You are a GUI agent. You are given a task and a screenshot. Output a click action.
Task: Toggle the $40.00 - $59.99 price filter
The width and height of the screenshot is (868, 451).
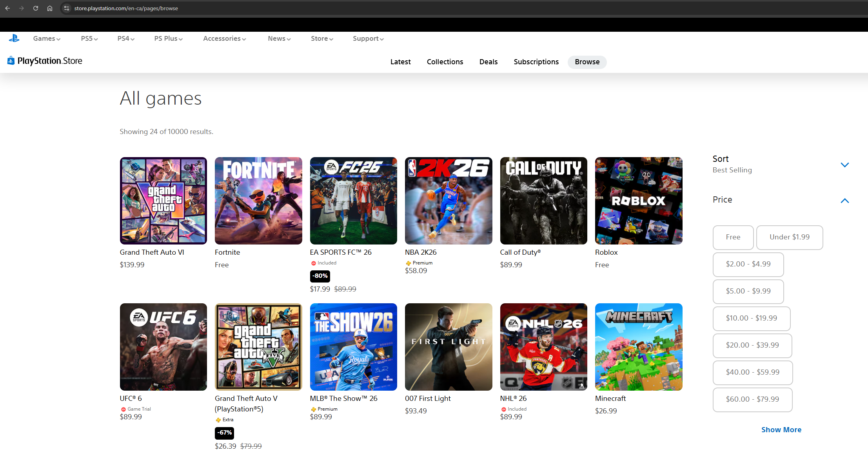click(753, 372)
